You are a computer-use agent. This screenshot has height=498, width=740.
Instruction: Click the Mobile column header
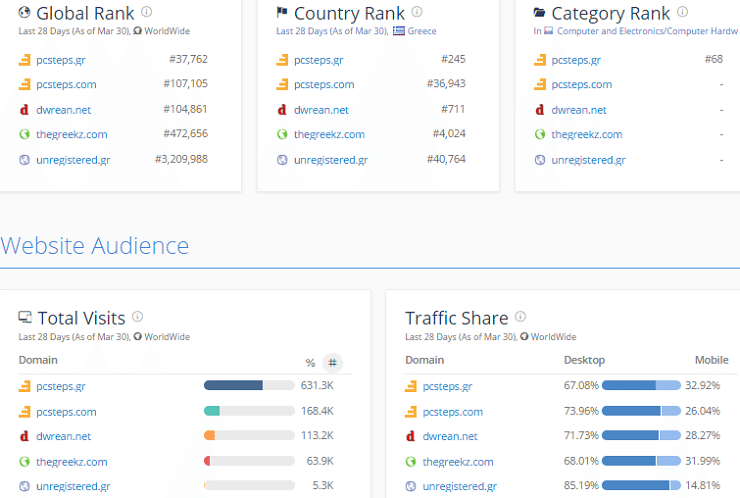[x=712, y=360]
